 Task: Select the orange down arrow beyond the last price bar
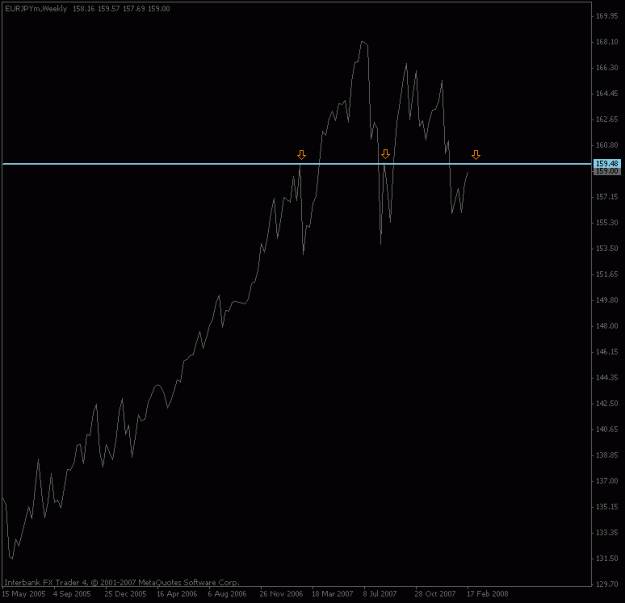(x=476, y=155)
